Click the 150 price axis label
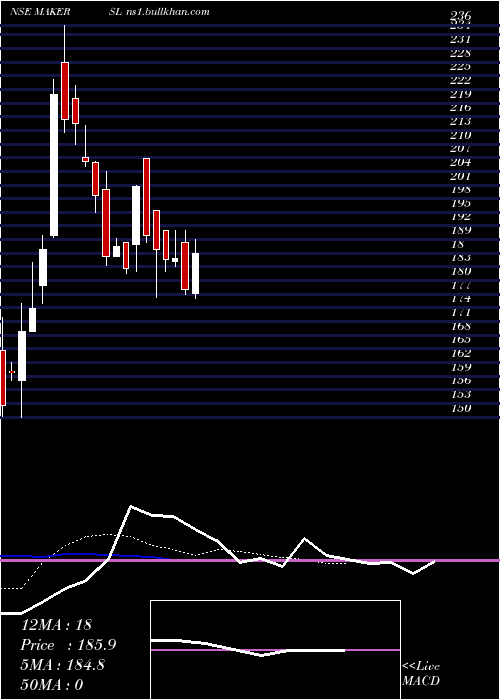 point(460,408)
